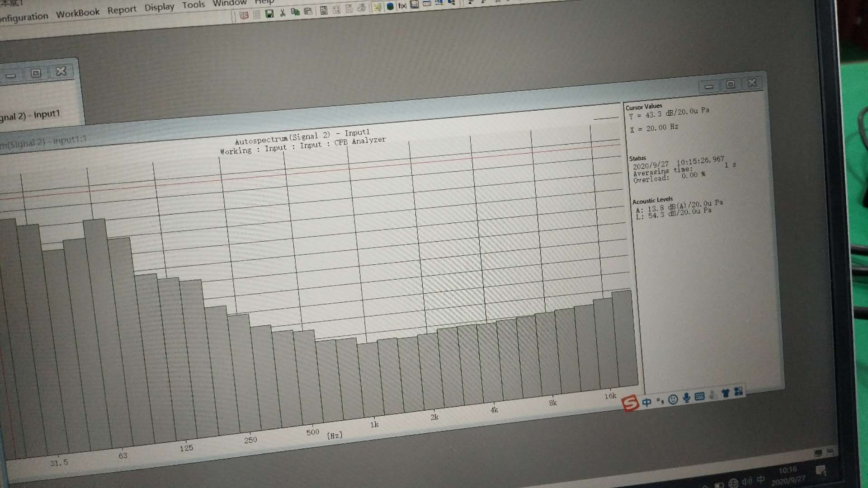868x488 pixels.
Task: Click the 250 frequency axis label
Action: (x=250, y=440)
